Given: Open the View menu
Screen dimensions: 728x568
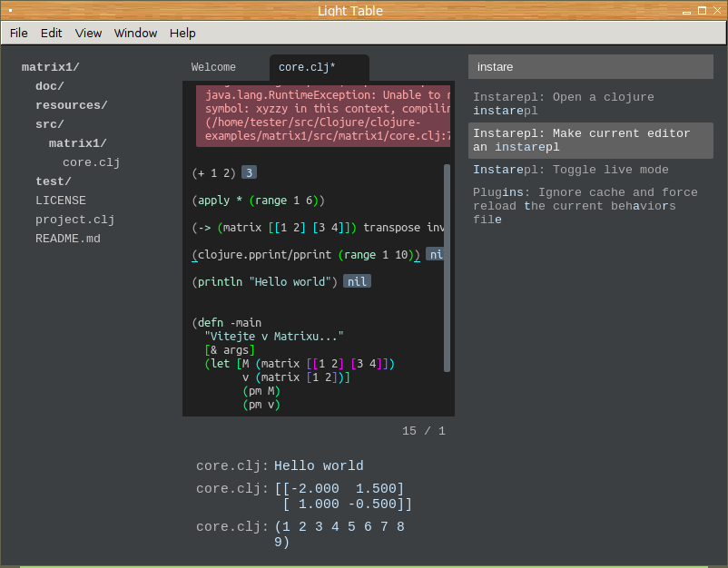Looking at the screenshot, I should 88,33.
